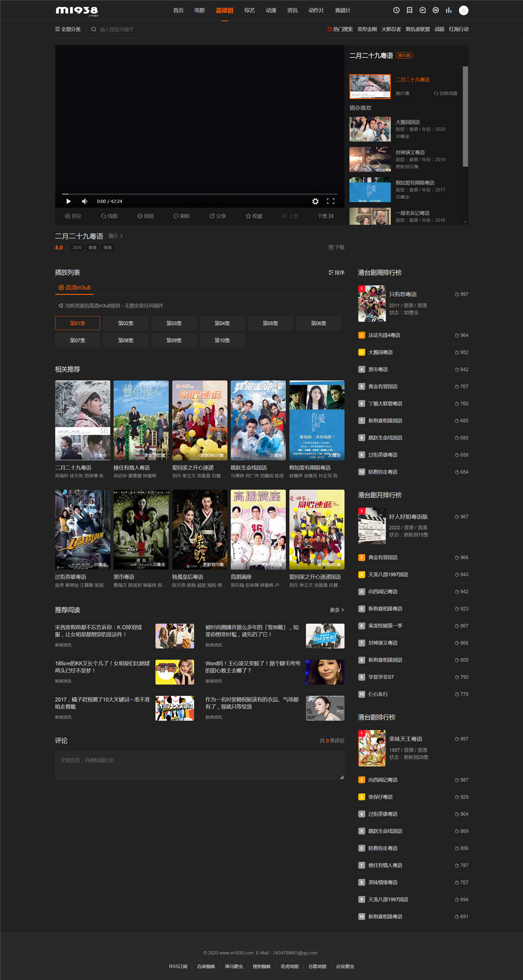Screen dimensions: 523x980
Task: Open 更多 recommended reading link
Action: [x=337, y=610]
